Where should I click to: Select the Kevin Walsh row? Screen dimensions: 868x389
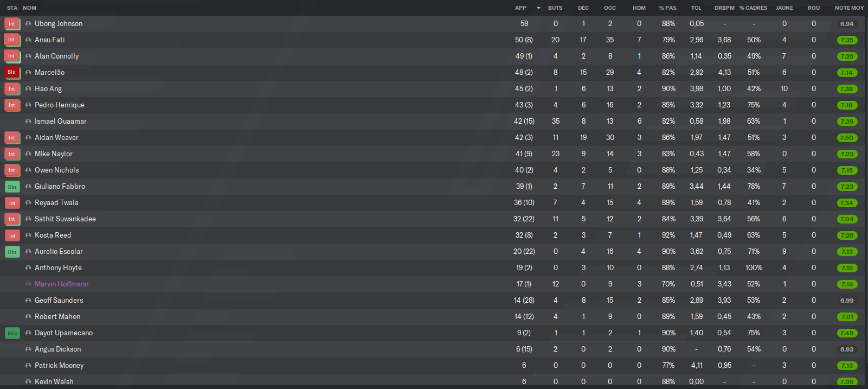pyautogui.click(x=434, y=381)
